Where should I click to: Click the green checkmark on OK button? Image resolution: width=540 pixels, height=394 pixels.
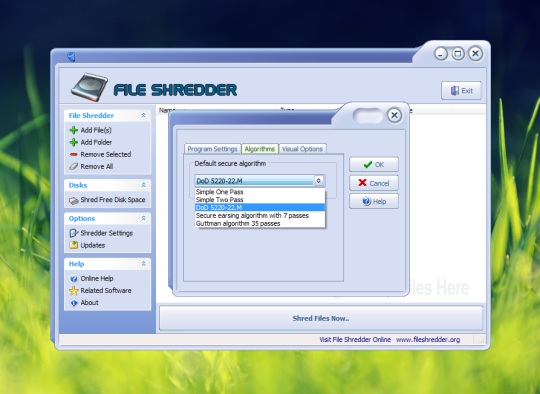[367, 165]
